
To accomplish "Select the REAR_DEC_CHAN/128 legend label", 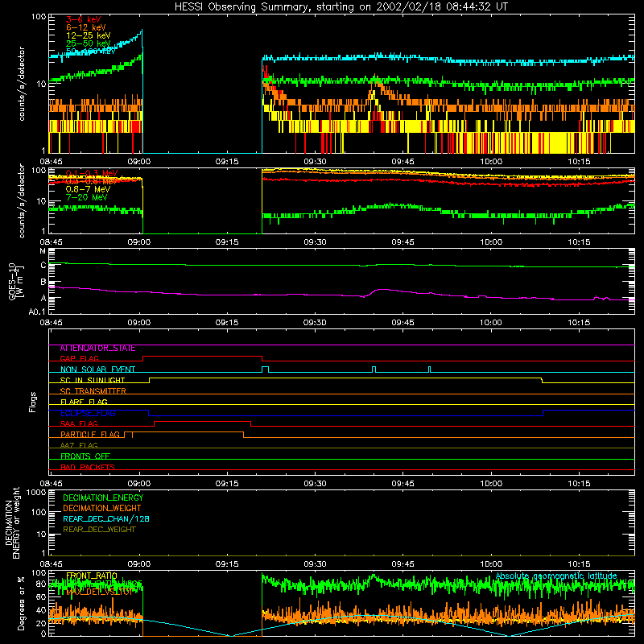I will click(x=106, y=519).
